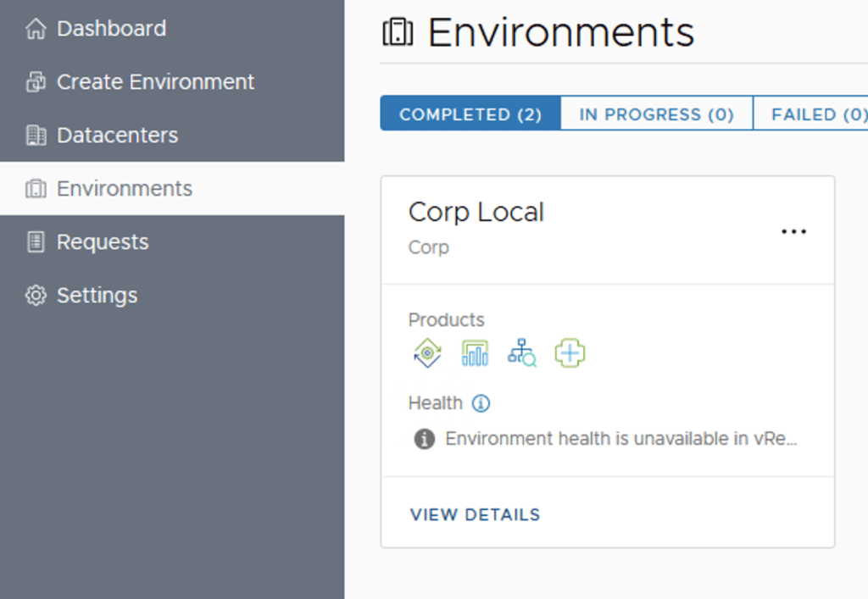
Task: Click the bar chart product icon
Action: click(475, 353)
